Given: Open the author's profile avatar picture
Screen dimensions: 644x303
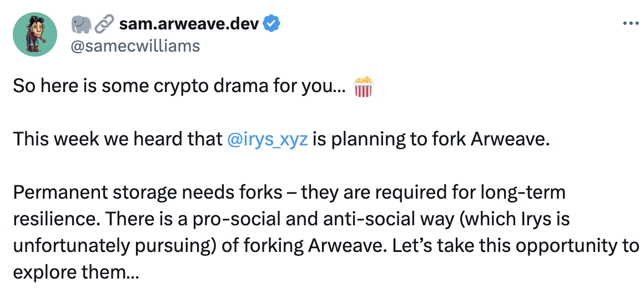Looking at the screenshot, I should (35, 34).
